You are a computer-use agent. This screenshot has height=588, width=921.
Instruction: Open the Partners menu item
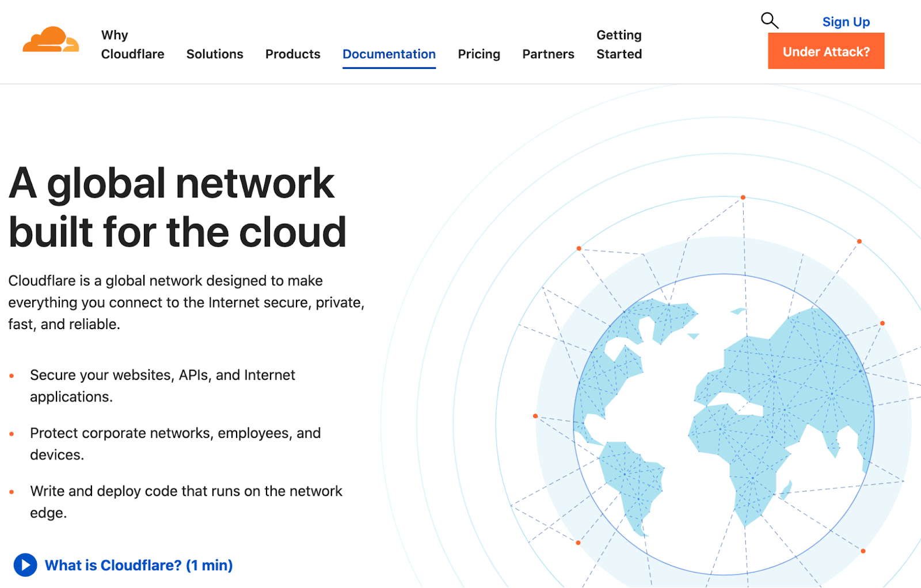coord(548,54)
